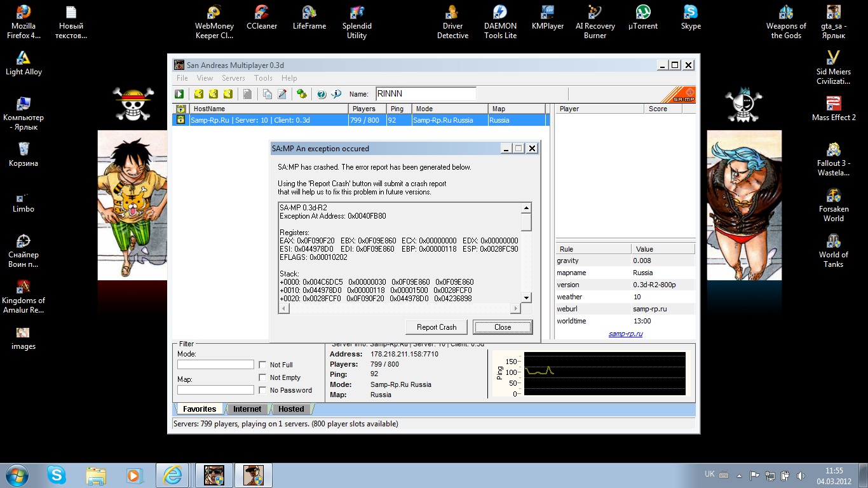868x488 pixels.
Task: Click the Mode filter input field
Action: (x=215, y=364)
